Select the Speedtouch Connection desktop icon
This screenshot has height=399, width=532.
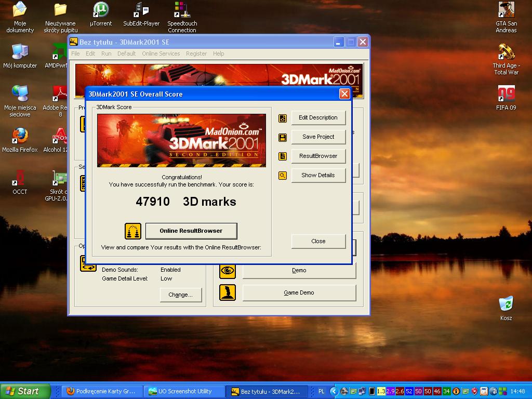pos(182,17)
